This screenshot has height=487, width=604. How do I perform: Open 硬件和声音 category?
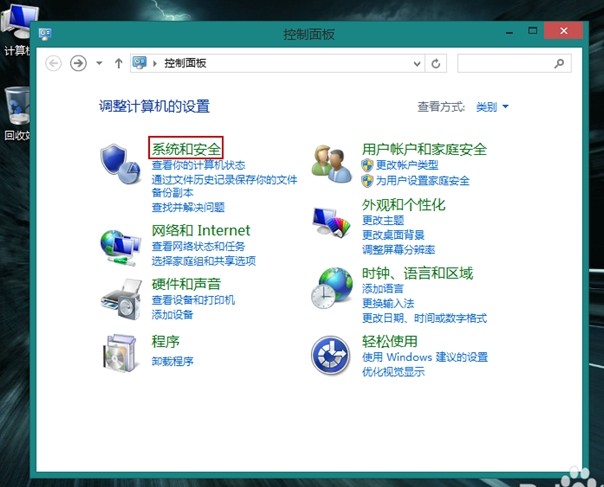click(x=186, y=284)
